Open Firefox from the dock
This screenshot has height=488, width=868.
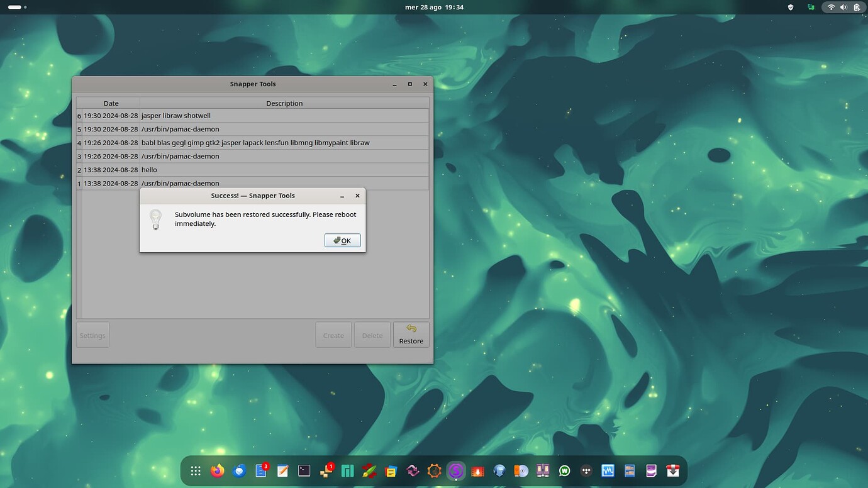[x=218, y=470]
